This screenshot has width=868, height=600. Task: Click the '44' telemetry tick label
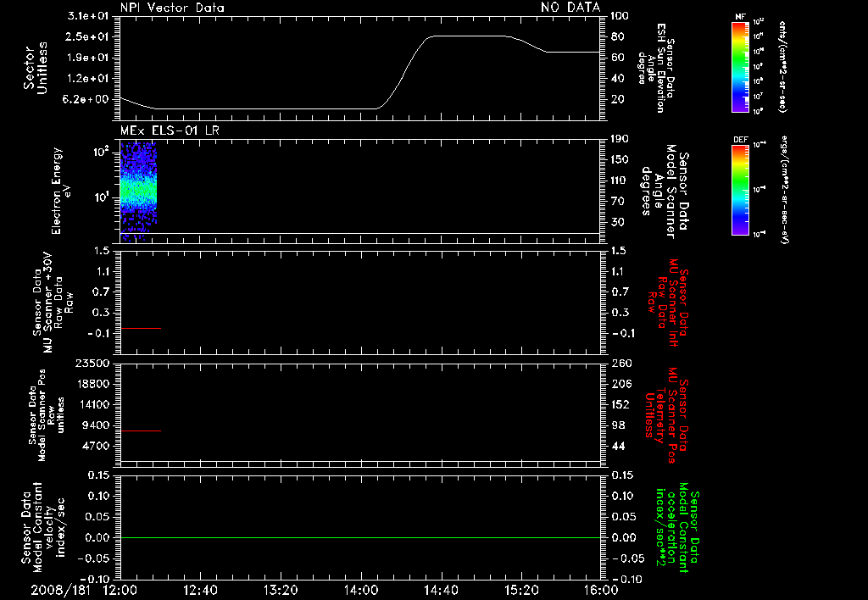(x=618, y=446)
